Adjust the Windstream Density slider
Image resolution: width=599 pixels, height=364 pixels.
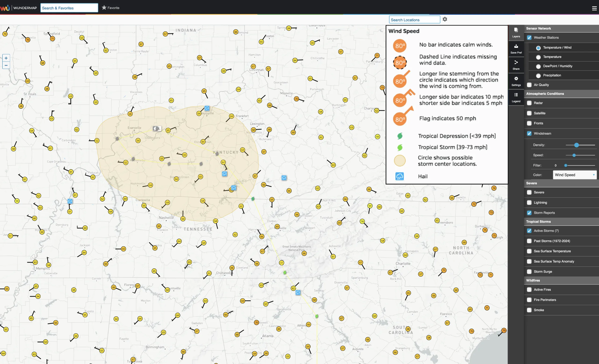[x=576, y=145]
